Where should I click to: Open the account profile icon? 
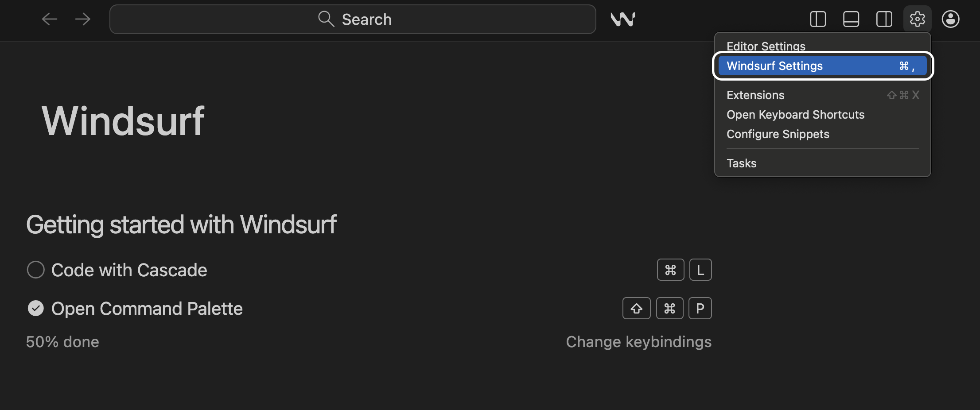950,19
